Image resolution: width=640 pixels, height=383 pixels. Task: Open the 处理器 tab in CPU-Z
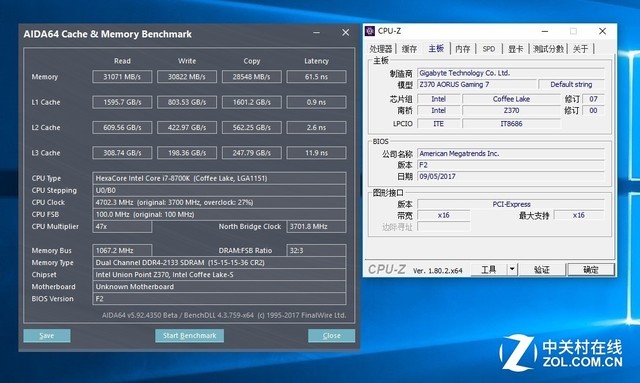(380, 49)
